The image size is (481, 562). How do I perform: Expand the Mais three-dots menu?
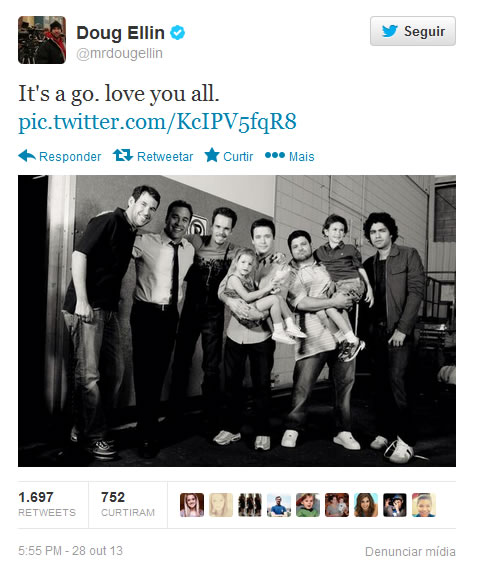[275, 156]
